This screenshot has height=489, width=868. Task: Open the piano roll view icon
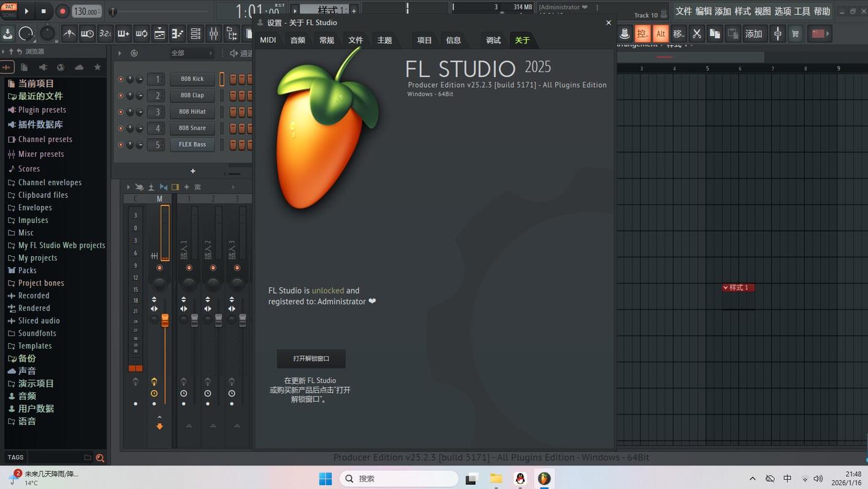[x=177, y=34]
